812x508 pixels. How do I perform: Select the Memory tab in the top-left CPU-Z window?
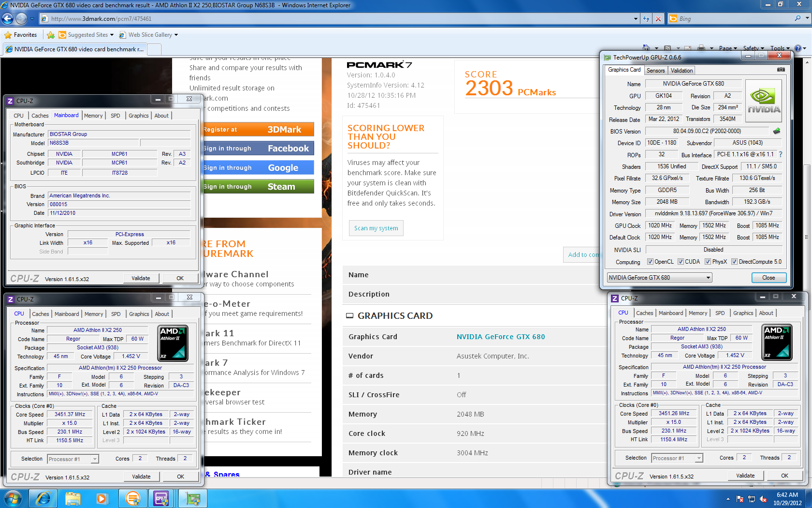[93, 116]
